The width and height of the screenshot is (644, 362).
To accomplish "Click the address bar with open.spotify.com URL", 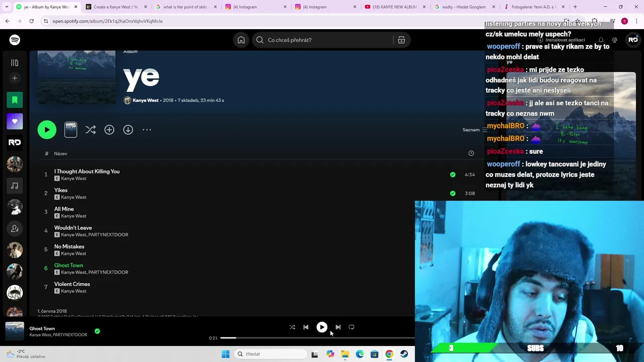I will [x=107, y=21].
